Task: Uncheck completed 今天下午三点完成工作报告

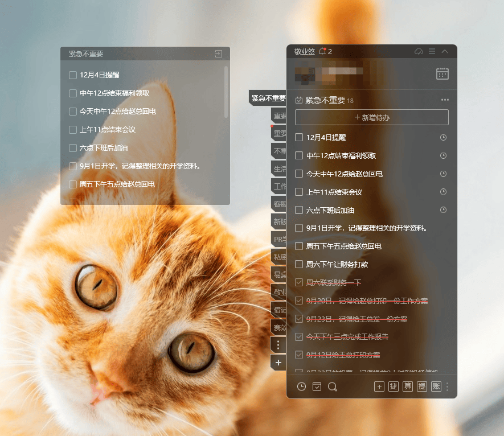Action: 299,337
